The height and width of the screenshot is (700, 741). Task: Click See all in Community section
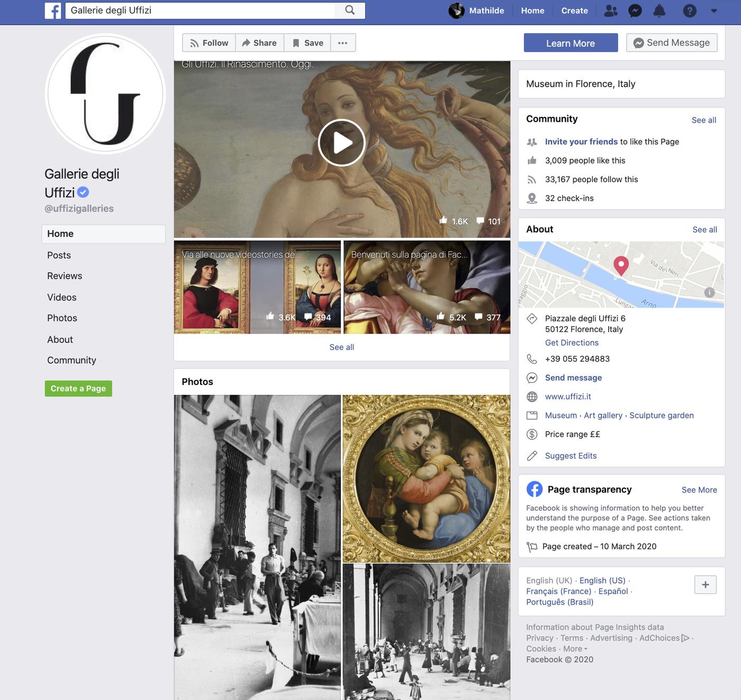tap(704, 120)
